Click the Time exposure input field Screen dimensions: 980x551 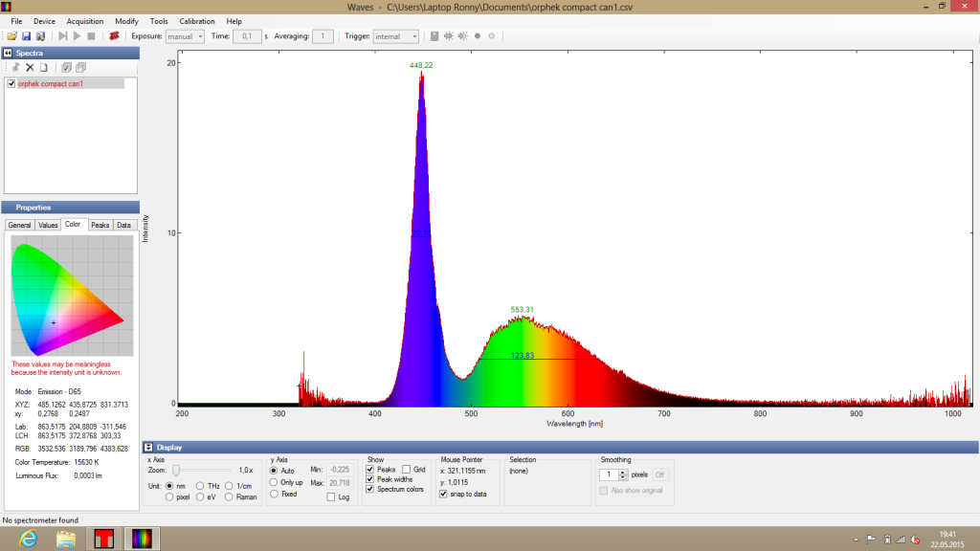248,36
